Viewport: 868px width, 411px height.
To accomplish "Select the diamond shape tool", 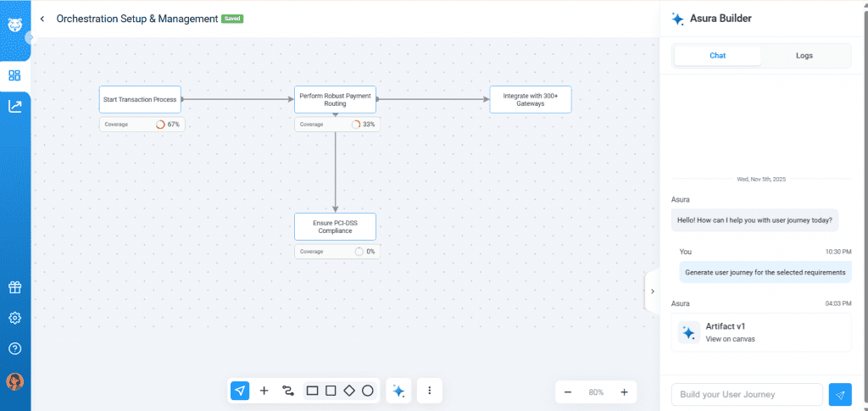I will click(x=349, y=391).
